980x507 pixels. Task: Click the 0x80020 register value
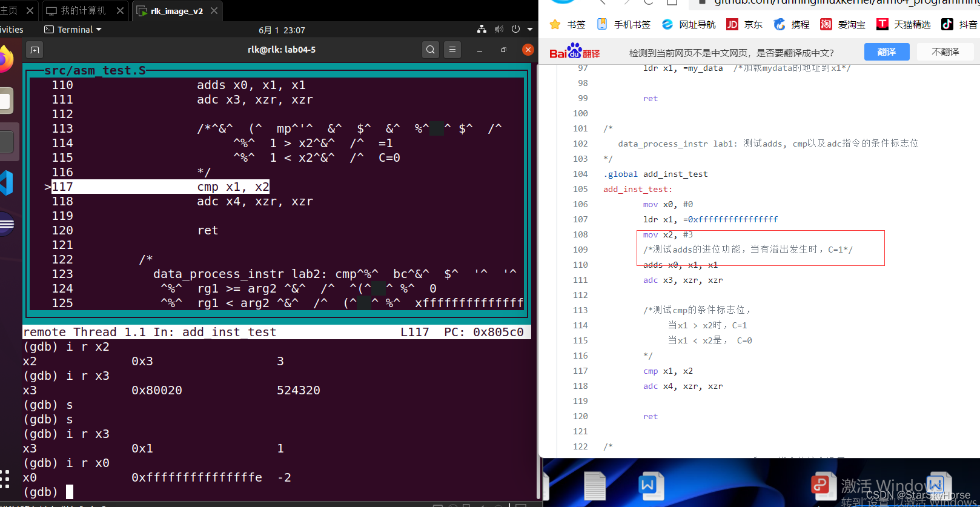[x=157, y=390]
